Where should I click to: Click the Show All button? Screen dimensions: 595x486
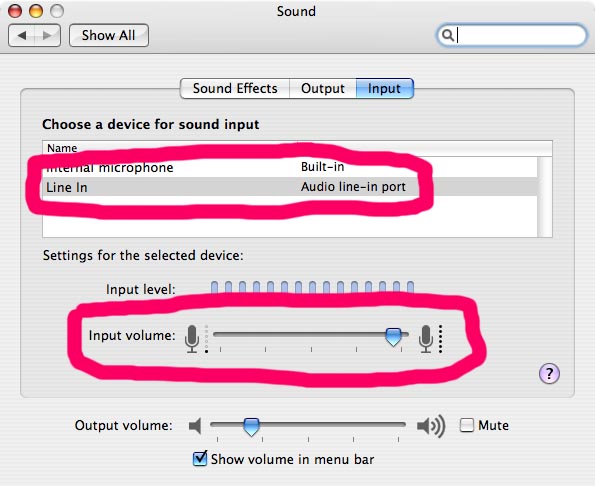[x=109, y=36]
